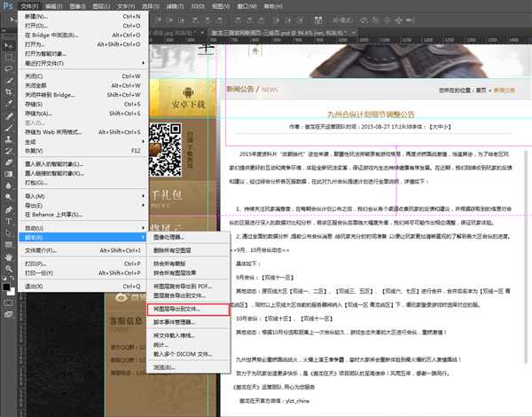Select the Brush tool
Viewport: 532px width, 417px height.
[x=9, y=128]
